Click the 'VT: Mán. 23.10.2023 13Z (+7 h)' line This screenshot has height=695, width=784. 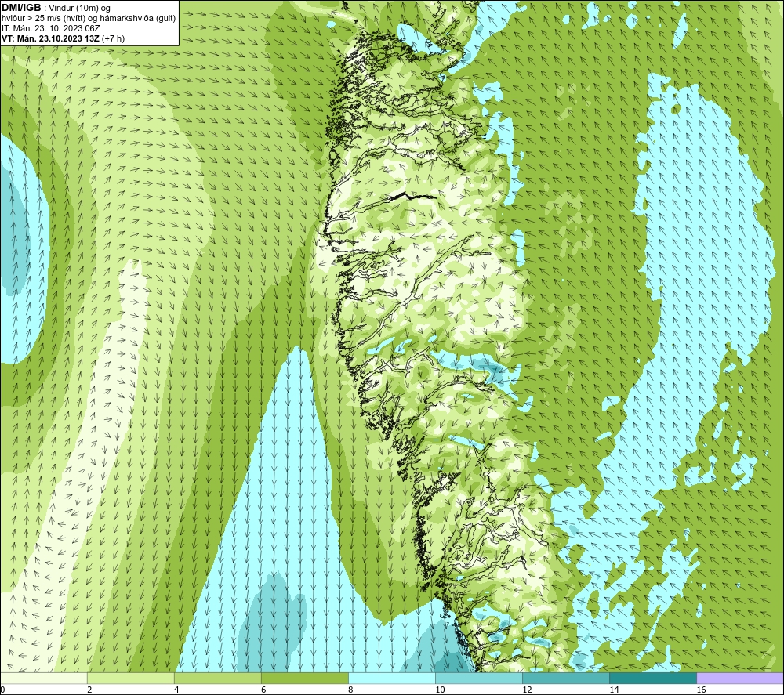(63, 38)
